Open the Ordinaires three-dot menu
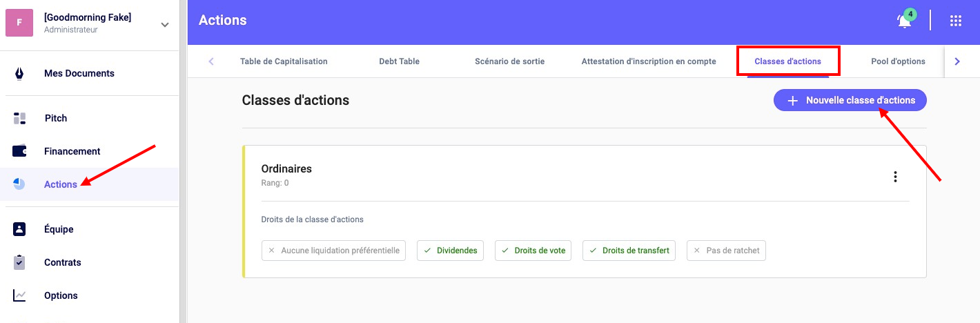Image resolution: width=980 pixels, height=323 pixels. tap(895, 177)
